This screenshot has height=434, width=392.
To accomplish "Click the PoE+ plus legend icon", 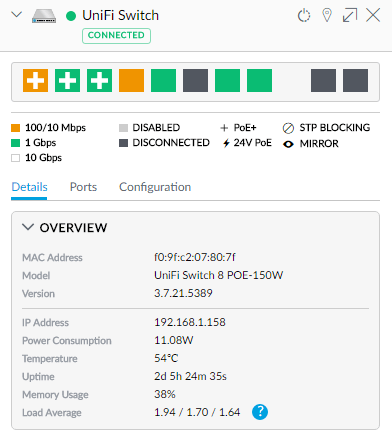I will (224, 128).
